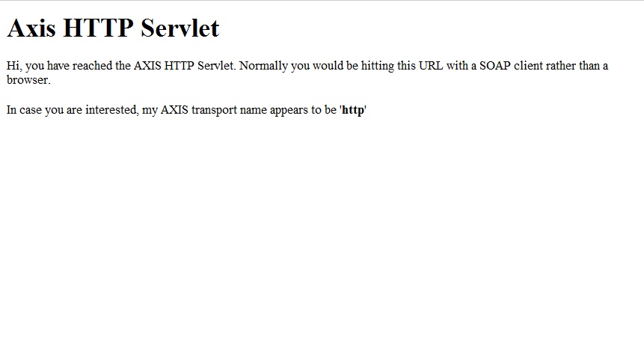Click the word 'rather' in the first paragraph
The width and height of the screenshot is (644, 344).
561,66
